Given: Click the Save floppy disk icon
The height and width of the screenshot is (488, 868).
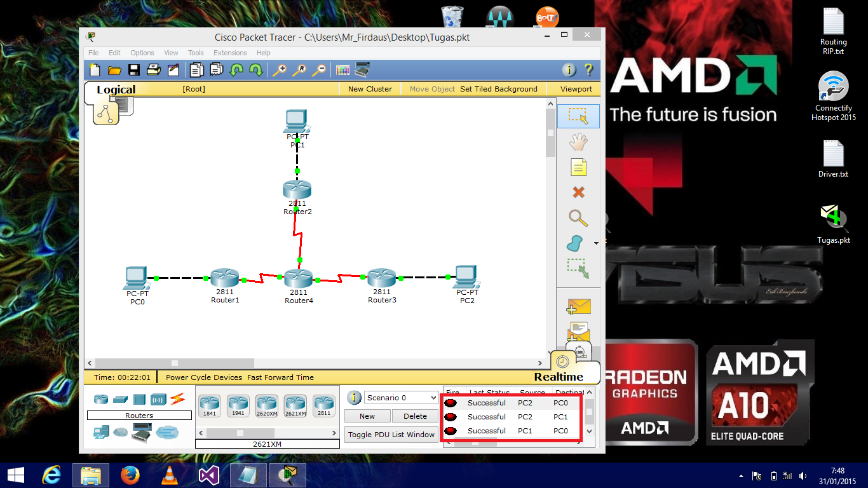Looking at the screenshot, I should pos(134,70).
